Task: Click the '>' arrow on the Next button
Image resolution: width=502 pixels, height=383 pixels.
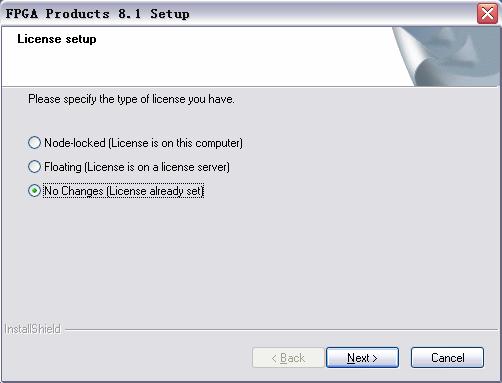Action: coord(375,358)
